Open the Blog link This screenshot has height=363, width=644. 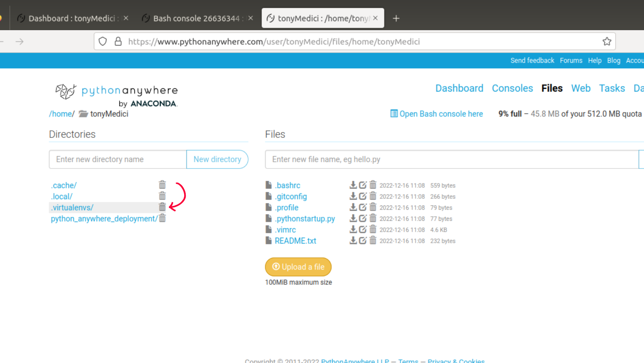(613, 60)
